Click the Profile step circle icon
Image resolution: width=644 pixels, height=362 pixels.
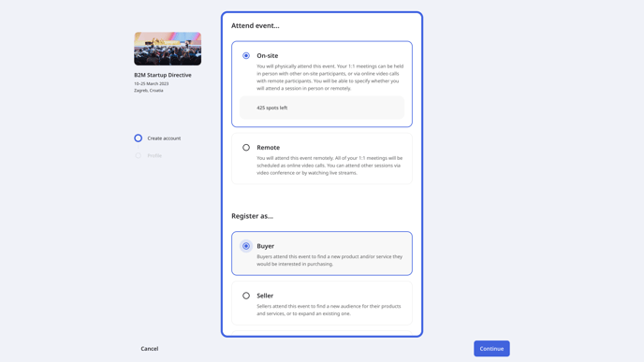click(x=138, y=155)
